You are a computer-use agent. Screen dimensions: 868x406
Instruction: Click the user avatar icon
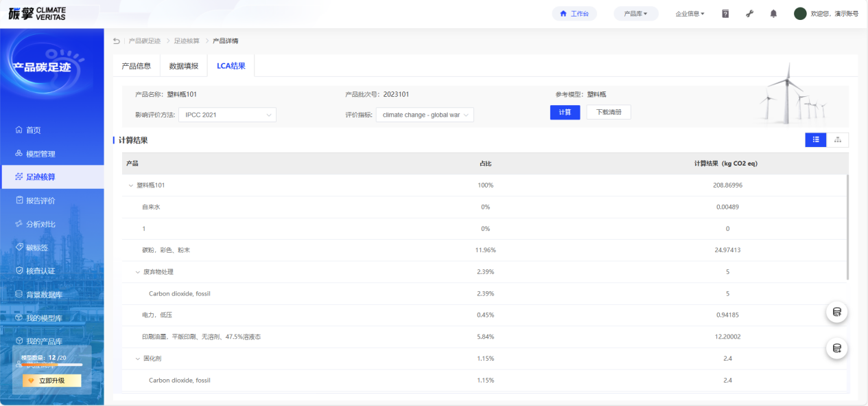pos(800,14)
